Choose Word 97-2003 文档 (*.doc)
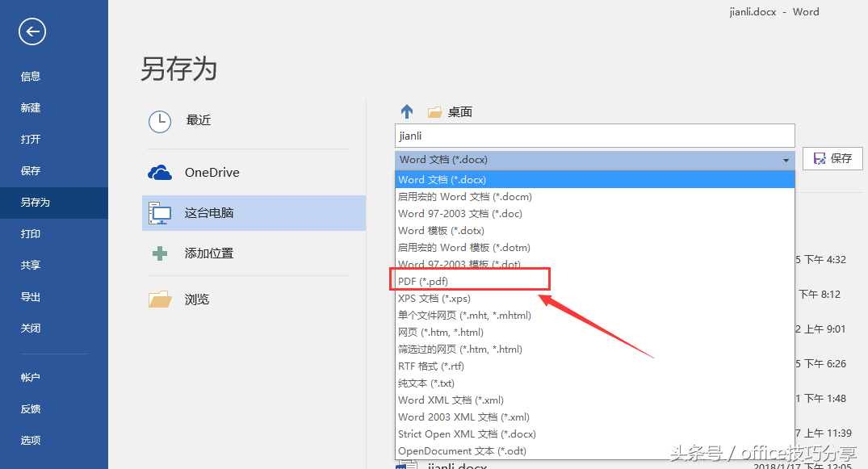868x469 pixels. [594, 214]
